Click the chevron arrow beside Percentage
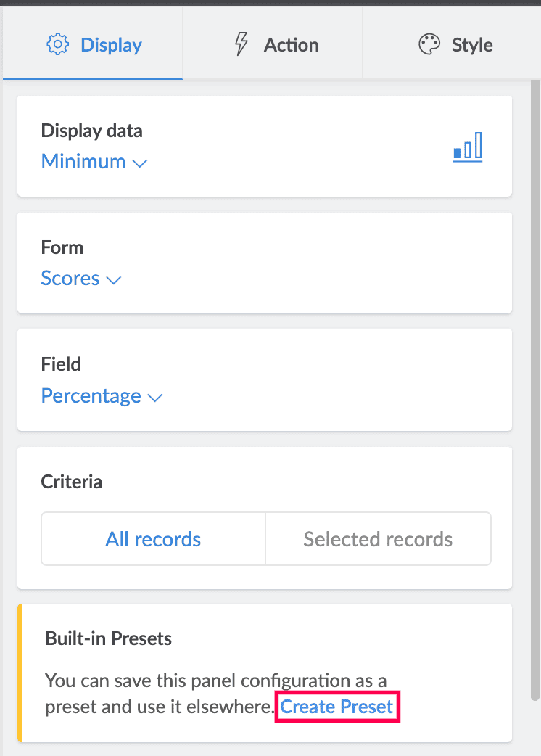541x756 pixels. pos(154,398)
